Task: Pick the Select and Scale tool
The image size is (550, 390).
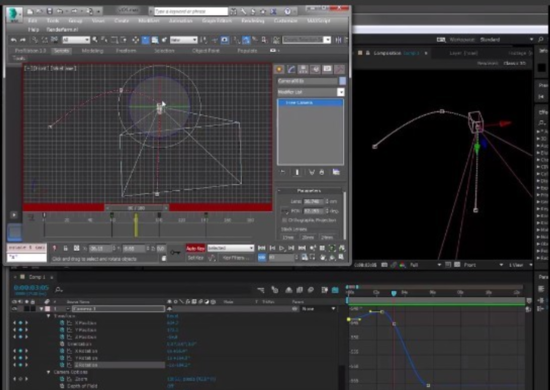Action: [x=155, y=40]
